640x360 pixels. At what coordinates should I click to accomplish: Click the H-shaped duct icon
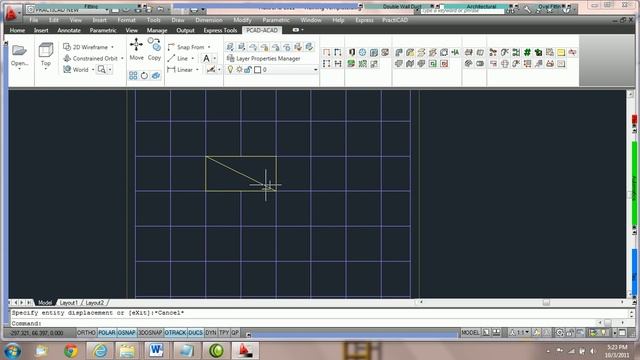tap(338, 64)
